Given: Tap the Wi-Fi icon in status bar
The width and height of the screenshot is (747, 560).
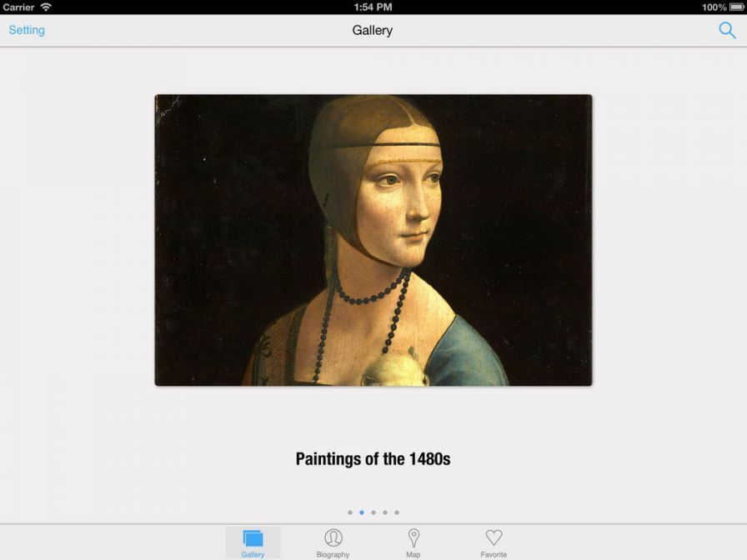Looking at the screenshot, I should (46, 7).
